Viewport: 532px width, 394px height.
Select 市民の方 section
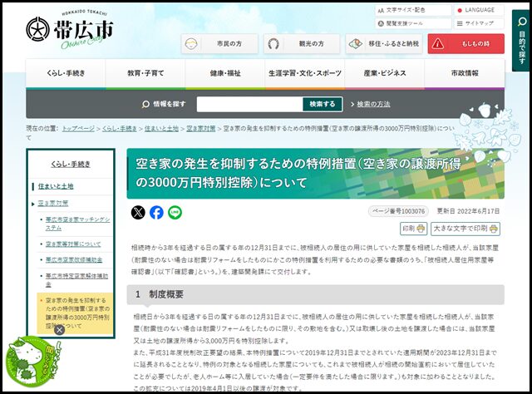point(219,44)
